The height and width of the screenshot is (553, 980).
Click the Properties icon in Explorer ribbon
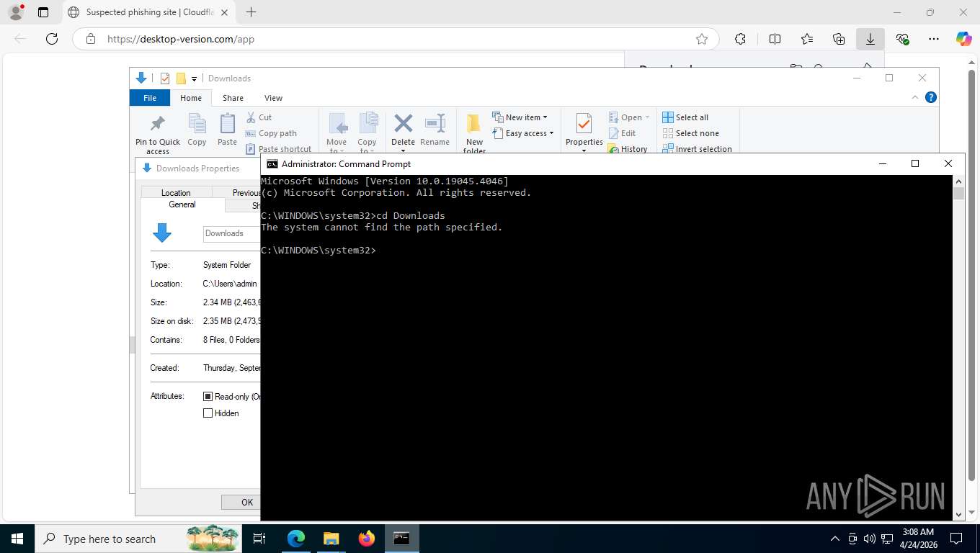(584, 130)
